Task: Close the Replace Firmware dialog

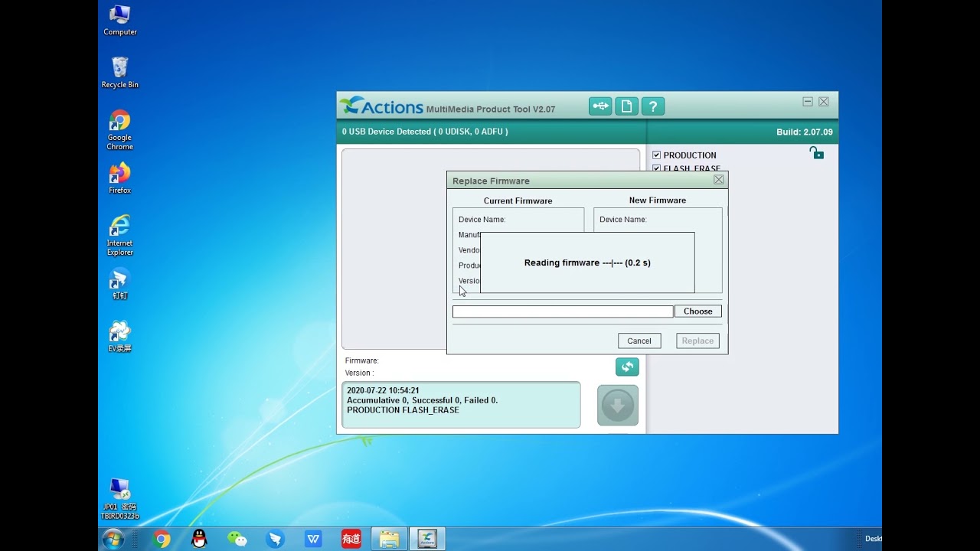Action: click(x=718, y=180)
